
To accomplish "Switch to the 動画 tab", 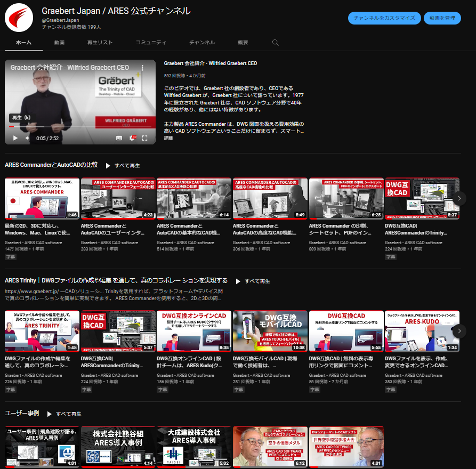I will click(59, 43).
